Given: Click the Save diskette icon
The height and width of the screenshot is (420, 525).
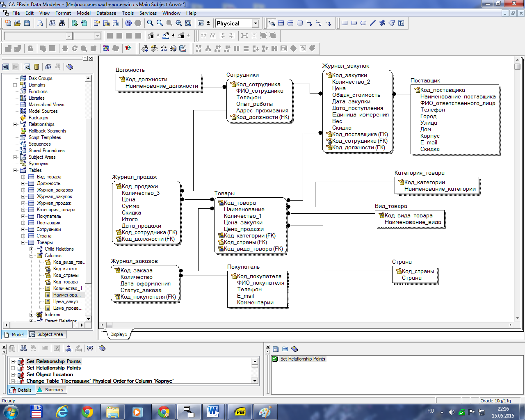Looking at the screenshot, I should (27, 23).
